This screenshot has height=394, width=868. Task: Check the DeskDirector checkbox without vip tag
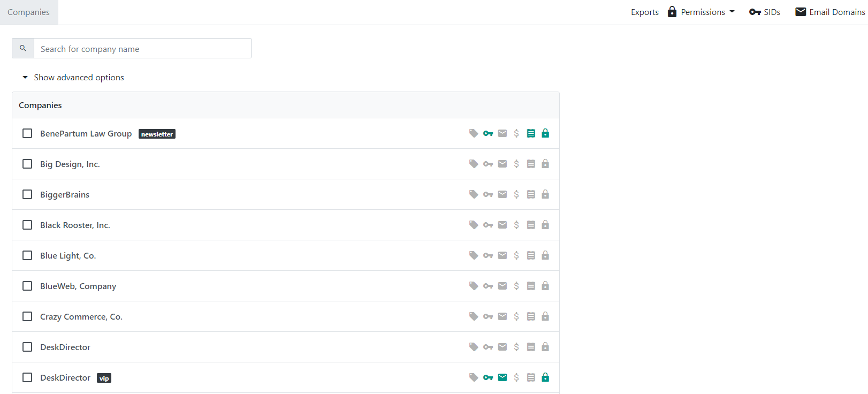coord(27,347)
